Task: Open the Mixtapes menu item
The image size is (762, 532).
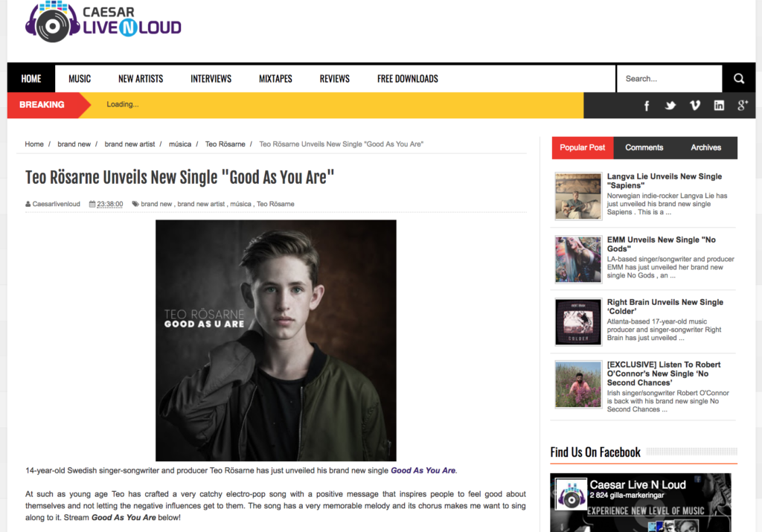Action: [275, 79]
